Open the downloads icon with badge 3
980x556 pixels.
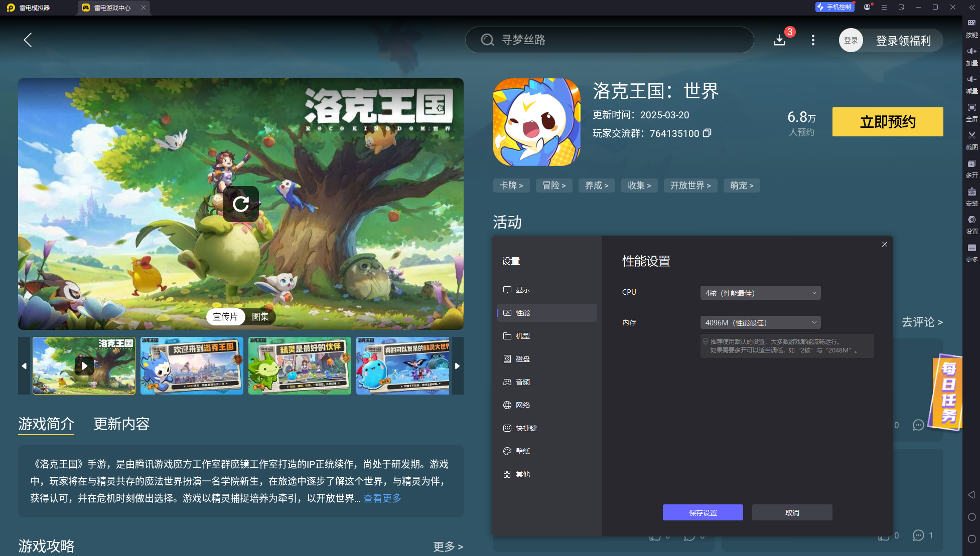(779, 40)
